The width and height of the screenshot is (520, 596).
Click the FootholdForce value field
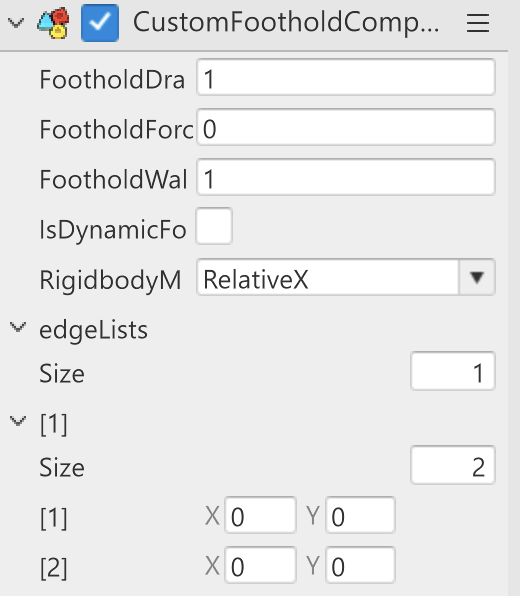point(346,127)
